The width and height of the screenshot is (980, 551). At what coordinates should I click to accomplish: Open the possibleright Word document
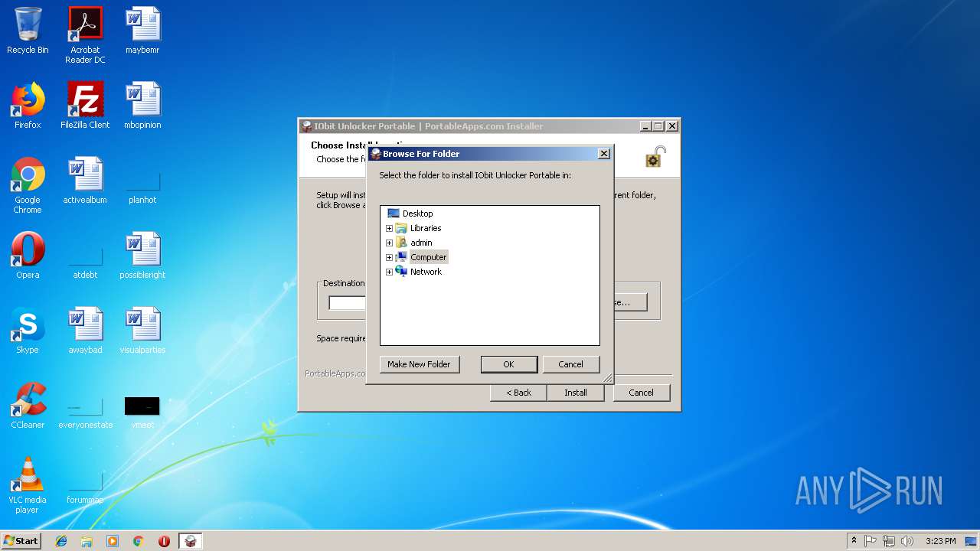coord(142,256)
